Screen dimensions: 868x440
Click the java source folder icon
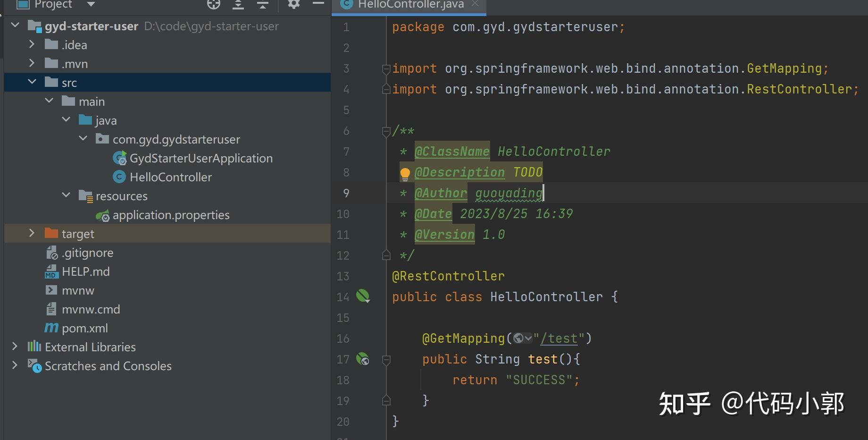pos(85,119)
